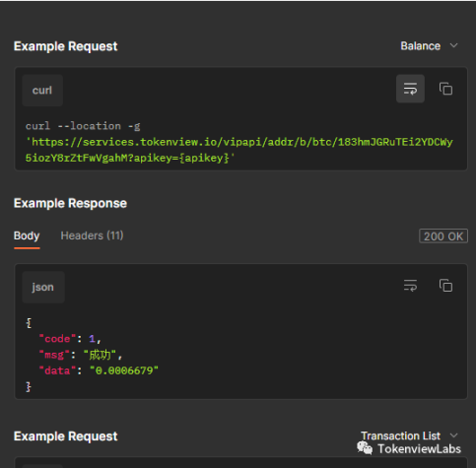This screenshot has width=476, height=468.
Task: Click the tokenview API URL in curl command
Action: (x=238, y=150)
